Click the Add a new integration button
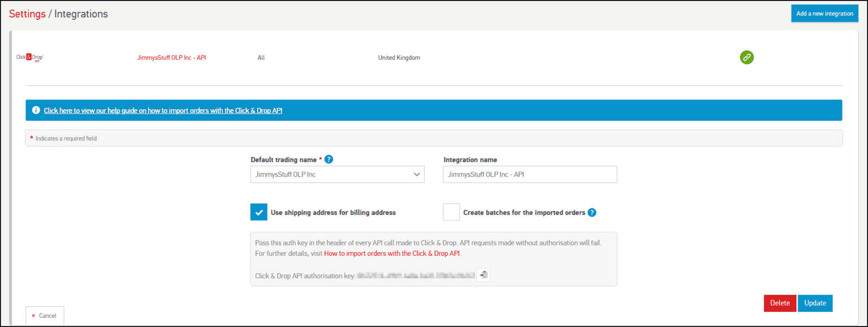The height and width of the screenshot is (327, 868). pos(824,14)
